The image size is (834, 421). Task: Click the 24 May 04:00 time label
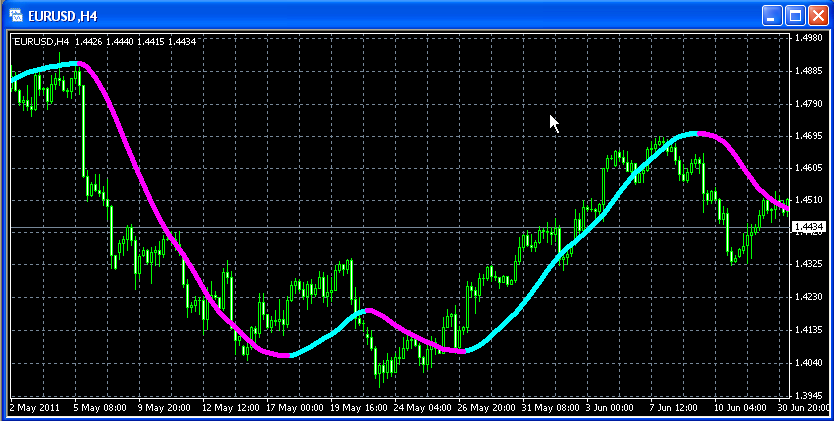(423, 408)
